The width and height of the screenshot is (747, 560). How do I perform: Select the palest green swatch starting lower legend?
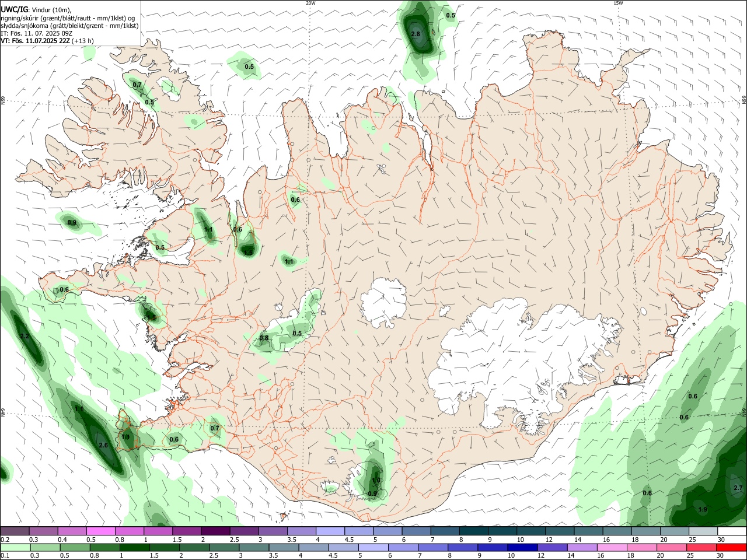pyautogui.click(x=15, y=548)
